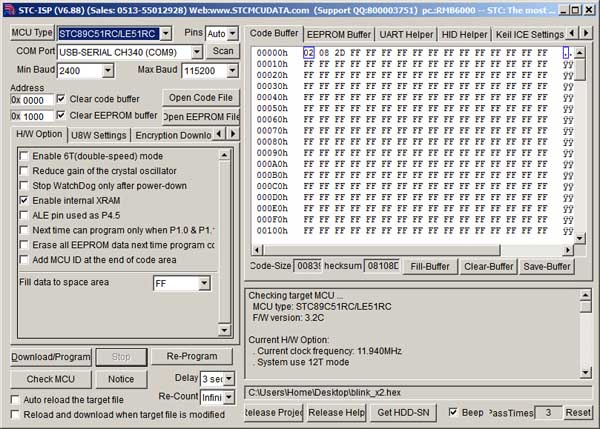Open the U8W Settings tab
The width and height of the screenshot is (600, 429).
click(x=99, y=135)
